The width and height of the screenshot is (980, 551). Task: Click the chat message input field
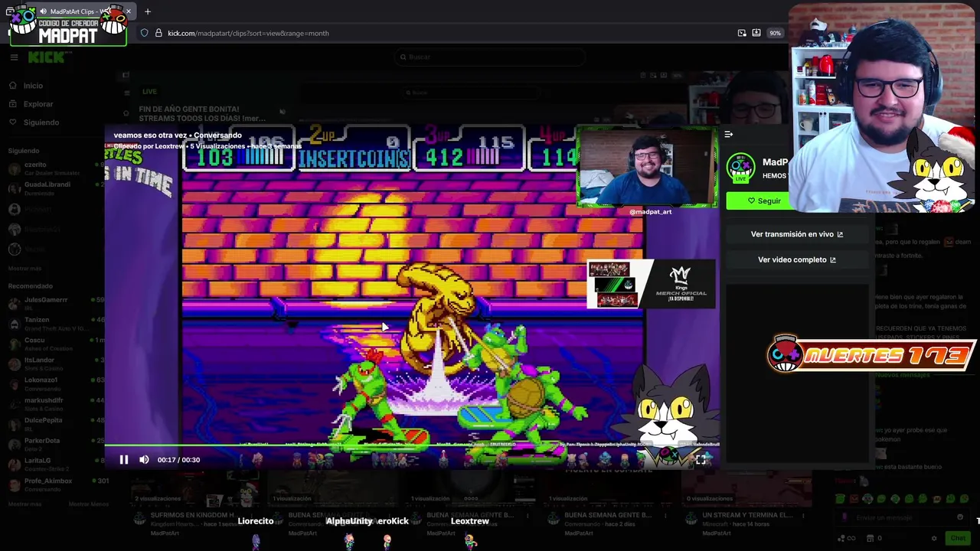click(902, 518)
